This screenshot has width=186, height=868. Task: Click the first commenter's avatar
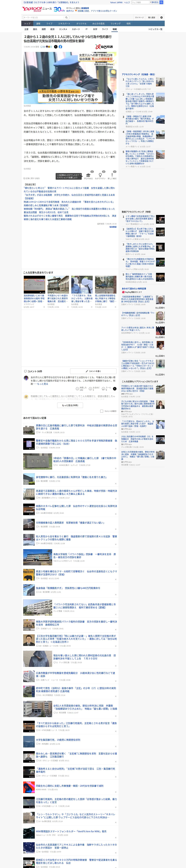[x=26, y=378]
